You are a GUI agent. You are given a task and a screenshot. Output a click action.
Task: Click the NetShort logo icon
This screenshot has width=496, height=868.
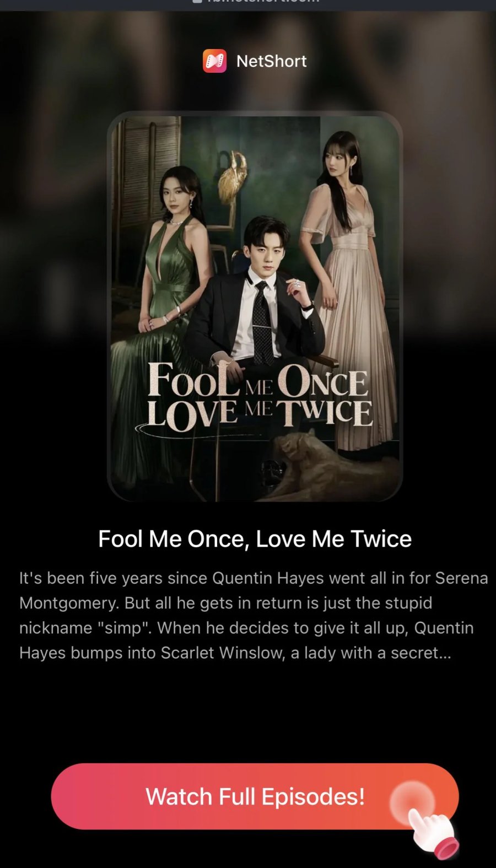(x=214, y=61)
